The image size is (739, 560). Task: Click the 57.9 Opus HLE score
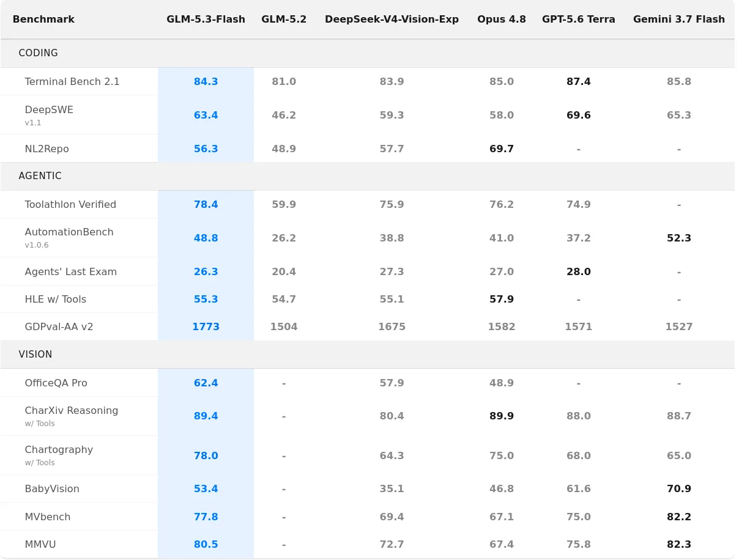(x=502, y=300)
